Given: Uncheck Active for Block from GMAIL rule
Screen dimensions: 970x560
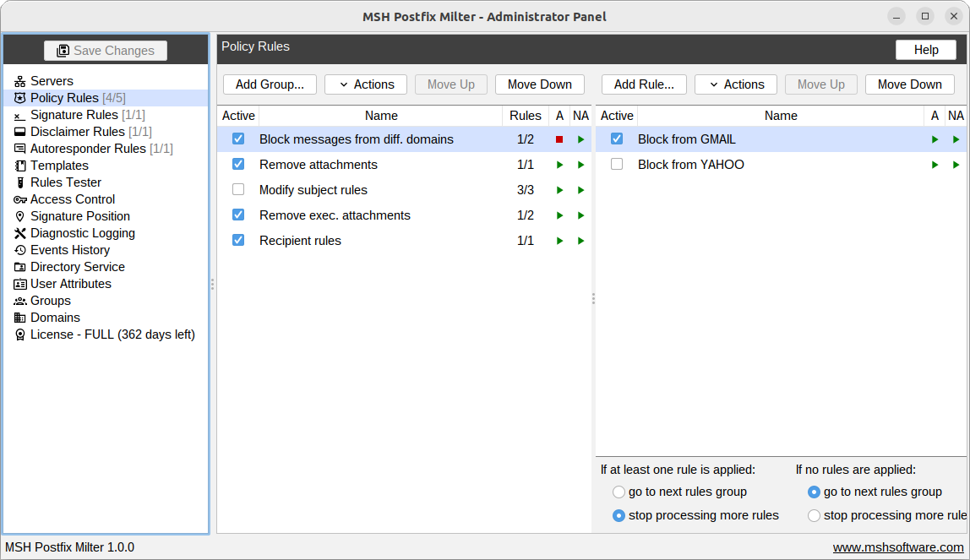Looking at the screenshot, I should click(617, 139).
